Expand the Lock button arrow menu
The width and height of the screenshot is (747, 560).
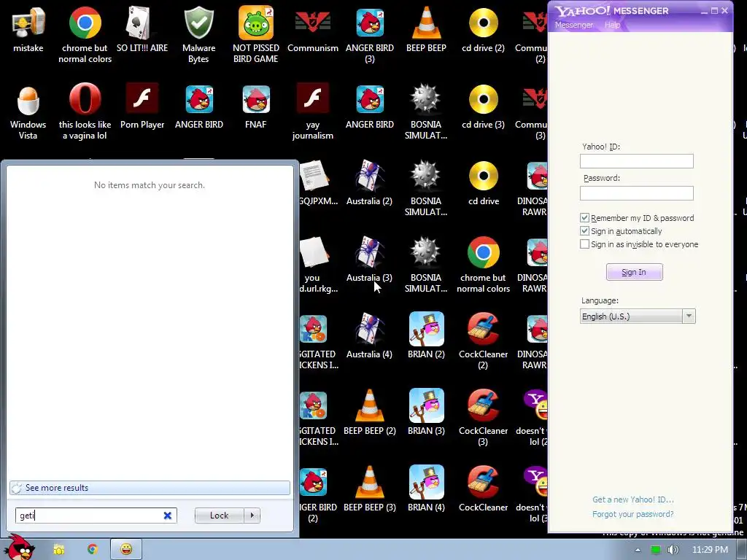[252, 516]
